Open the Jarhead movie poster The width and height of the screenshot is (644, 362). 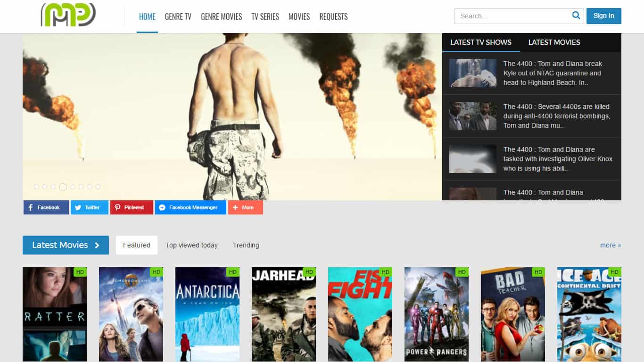[284, 314]
